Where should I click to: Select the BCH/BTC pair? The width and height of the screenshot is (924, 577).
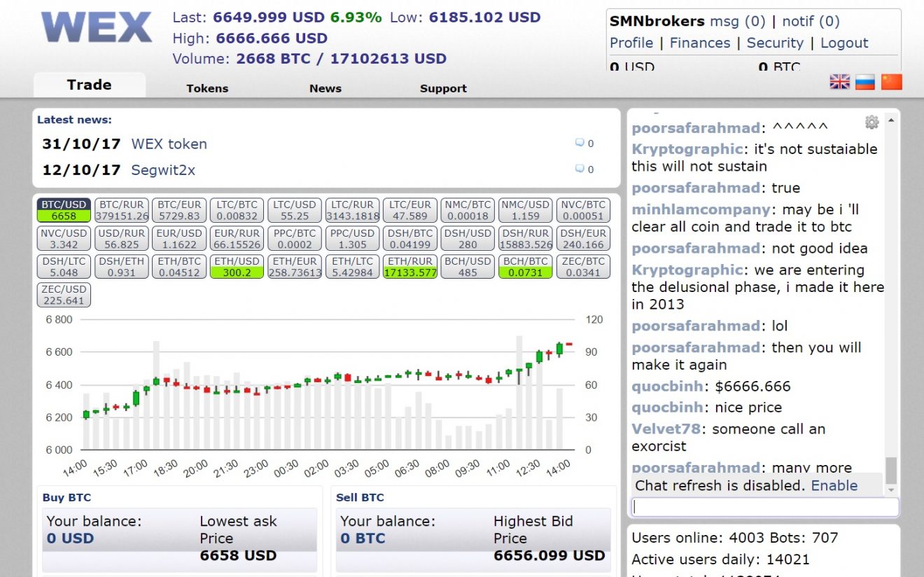(526, 266)
